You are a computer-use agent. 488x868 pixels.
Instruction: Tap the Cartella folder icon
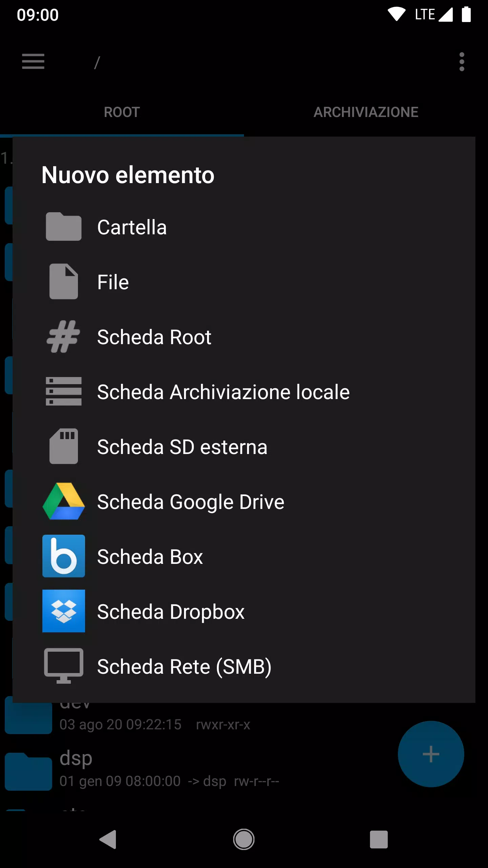(64, 227)
